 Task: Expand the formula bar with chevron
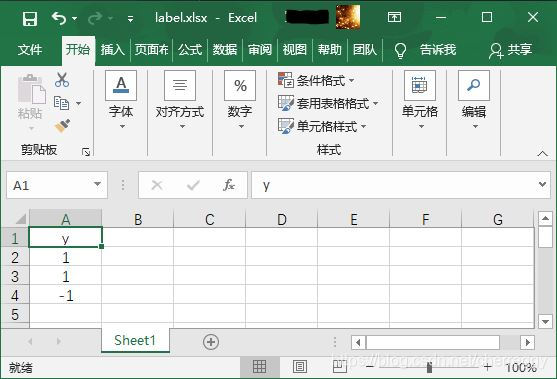coord(542,184)
